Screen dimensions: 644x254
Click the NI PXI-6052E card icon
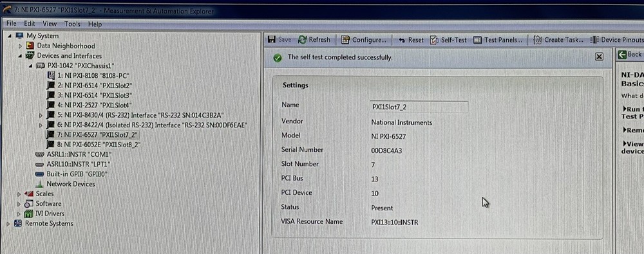[x=50, y=145]
